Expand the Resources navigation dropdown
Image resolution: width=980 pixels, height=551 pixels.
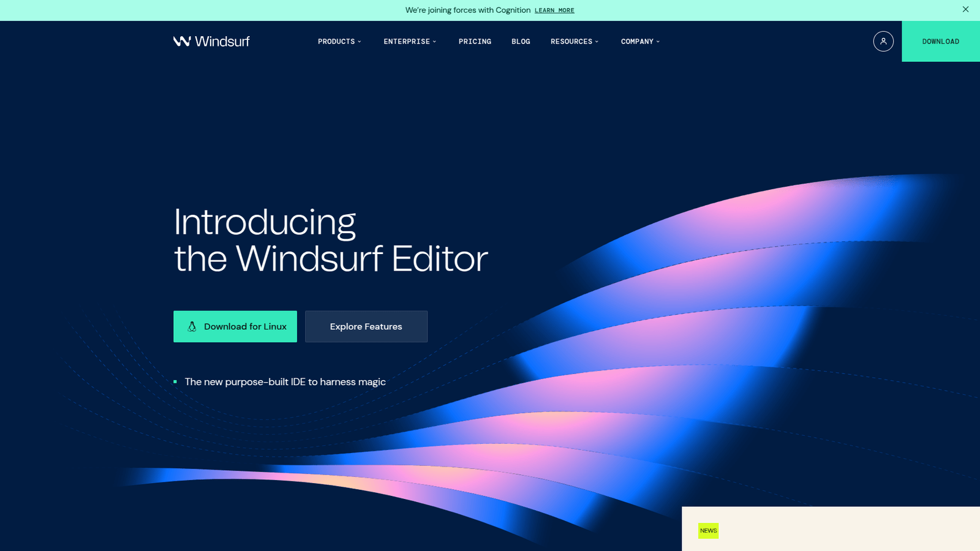575,42
